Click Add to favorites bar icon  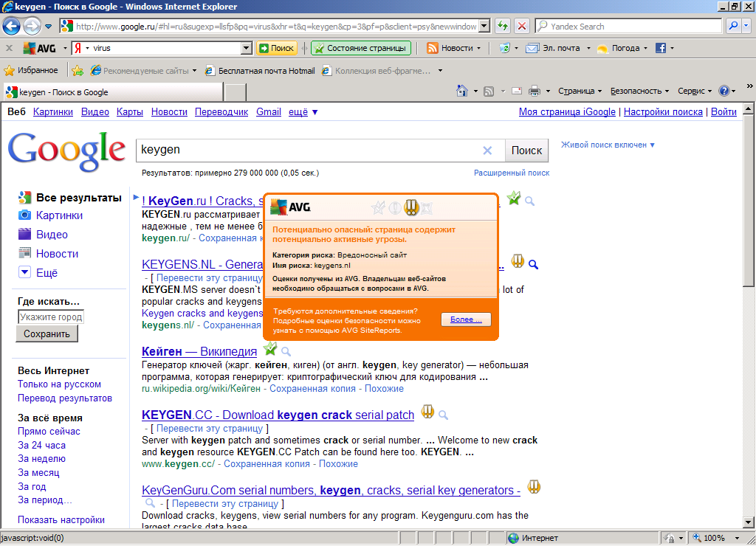[x=78, y=71]
